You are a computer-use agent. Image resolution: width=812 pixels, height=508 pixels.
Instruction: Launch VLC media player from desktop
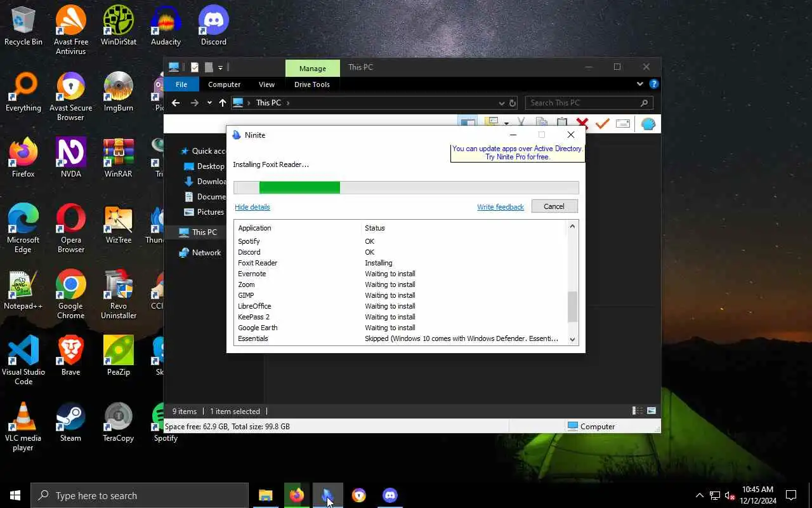(x=23, y=426)
